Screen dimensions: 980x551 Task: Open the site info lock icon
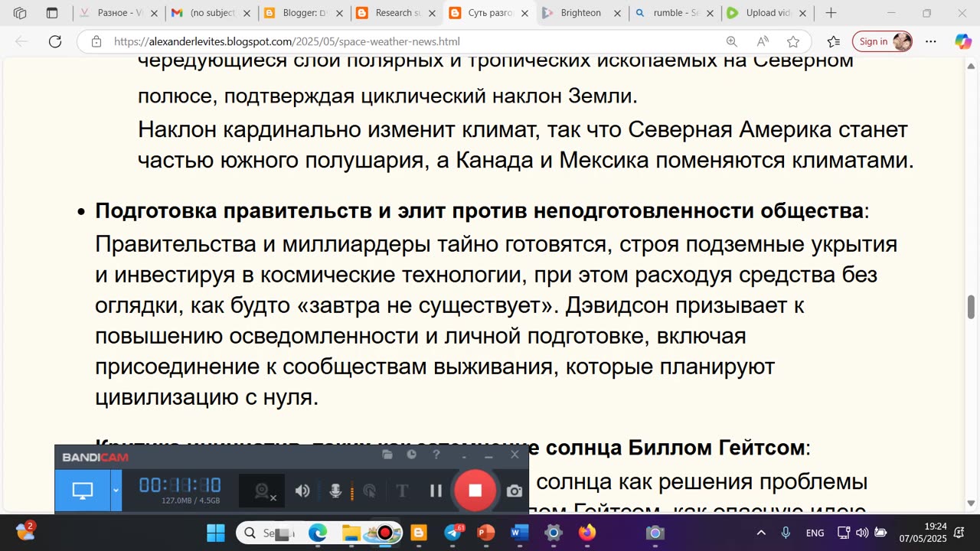coord(96,42)
